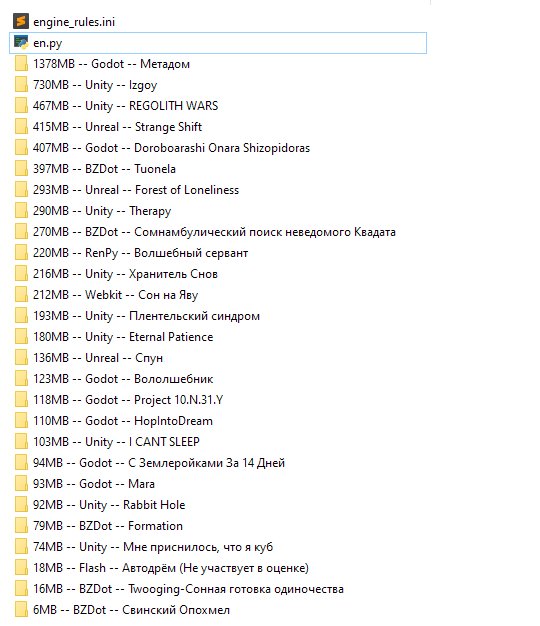540x626 pixels.
Task: Click the Python file icon beside en.py
Action: coord(21,42)
